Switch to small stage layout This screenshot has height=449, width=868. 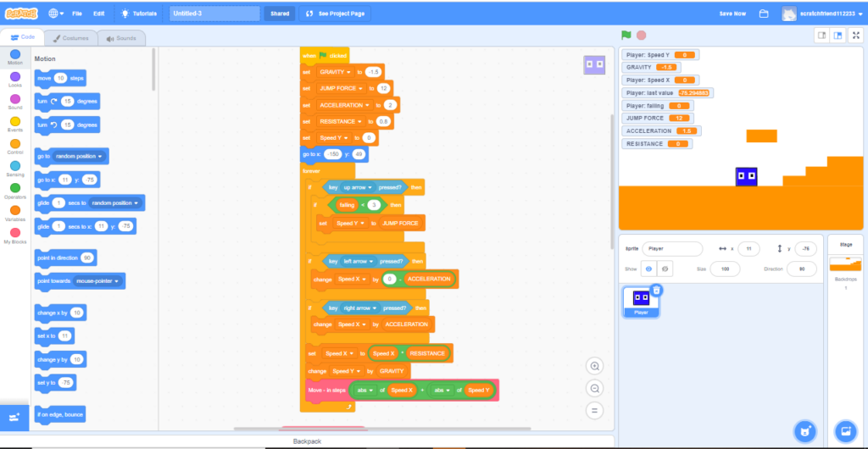pos(821,36)
